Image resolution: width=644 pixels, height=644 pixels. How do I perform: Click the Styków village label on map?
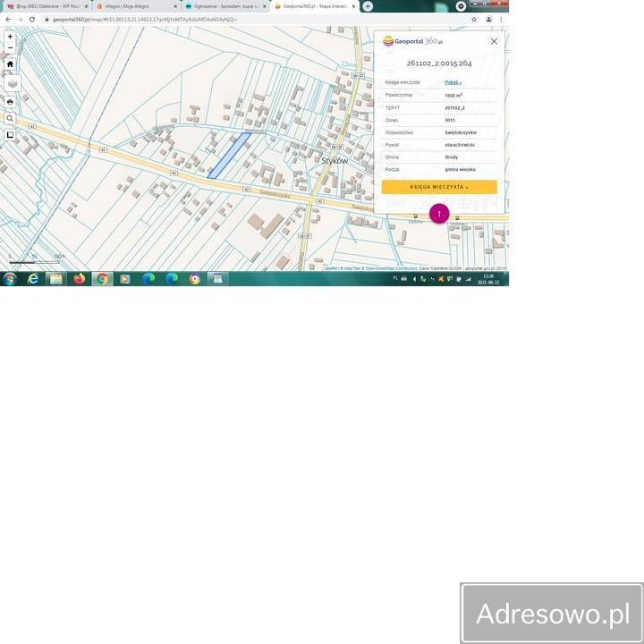[x=335, y=161]
